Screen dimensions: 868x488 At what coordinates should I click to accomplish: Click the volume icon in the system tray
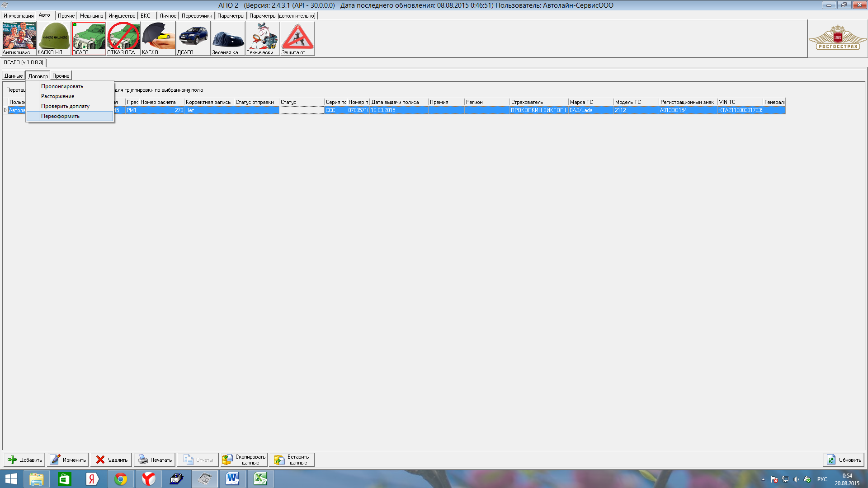(796, 479)
